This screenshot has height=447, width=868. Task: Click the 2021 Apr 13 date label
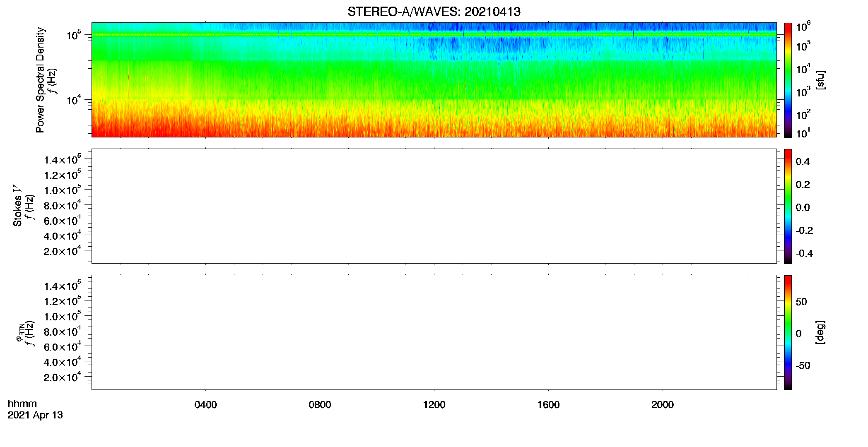click(35, 415)
